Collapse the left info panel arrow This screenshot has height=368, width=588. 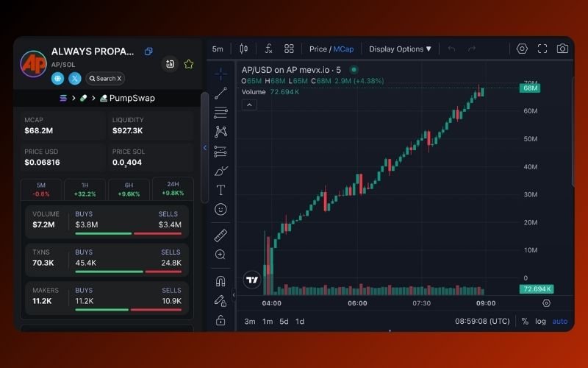[x=205, y=148]
